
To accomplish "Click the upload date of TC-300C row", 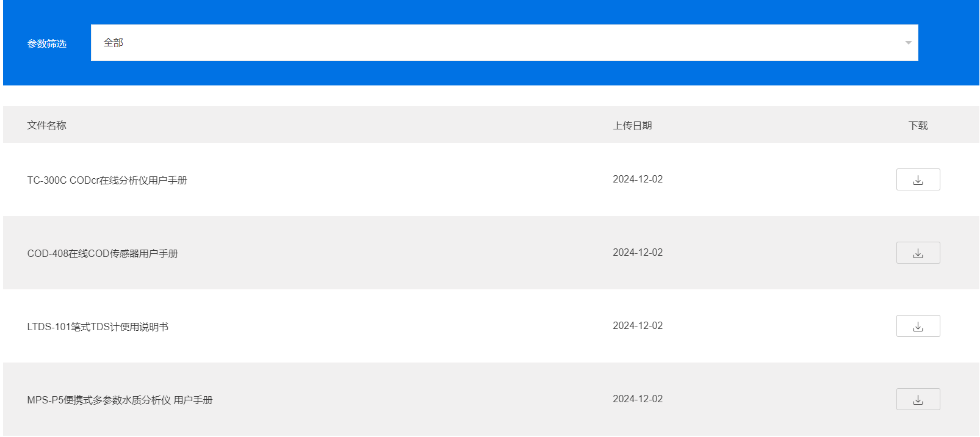I will pyautogui.click(x=638, y=179).
